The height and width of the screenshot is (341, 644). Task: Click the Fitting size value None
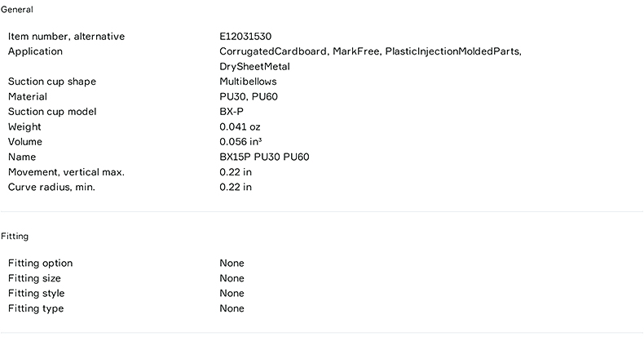point(232,279)
